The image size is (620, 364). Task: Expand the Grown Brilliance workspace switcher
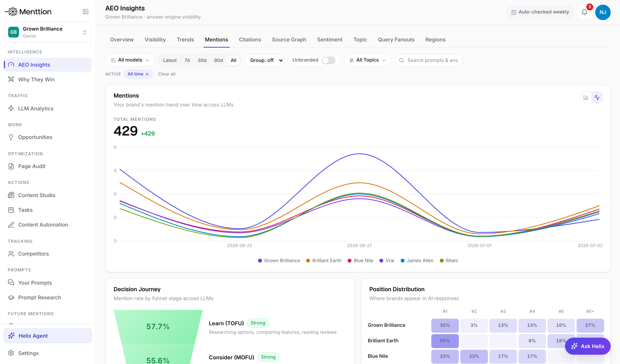pos(48,32)
